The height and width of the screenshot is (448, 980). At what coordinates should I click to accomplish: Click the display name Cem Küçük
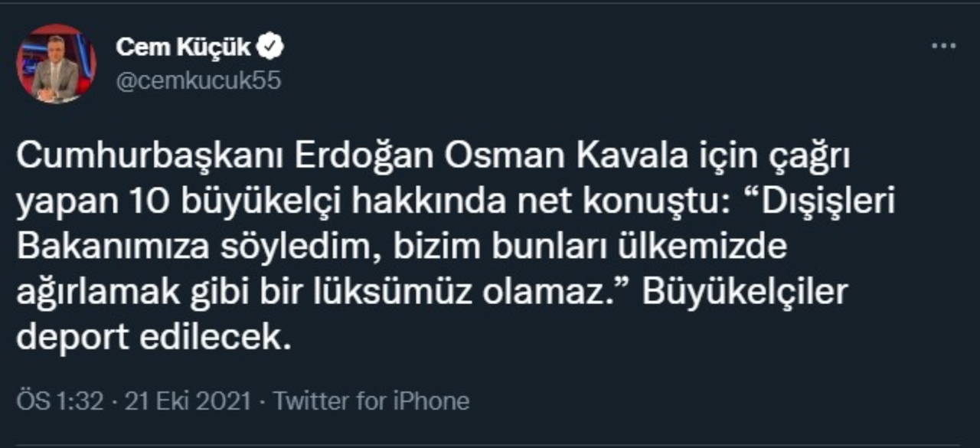183,47
